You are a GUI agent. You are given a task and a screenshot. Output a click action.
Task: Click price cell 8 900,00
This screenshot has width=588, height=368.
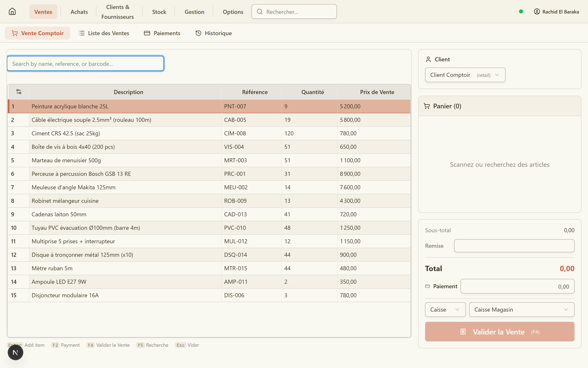(374, 174)
